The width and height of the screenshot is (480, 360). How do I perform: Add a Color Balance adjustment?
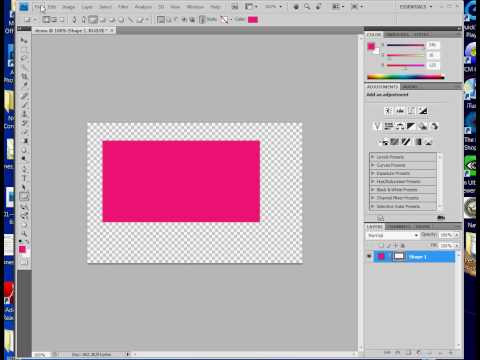click(400, 126)
